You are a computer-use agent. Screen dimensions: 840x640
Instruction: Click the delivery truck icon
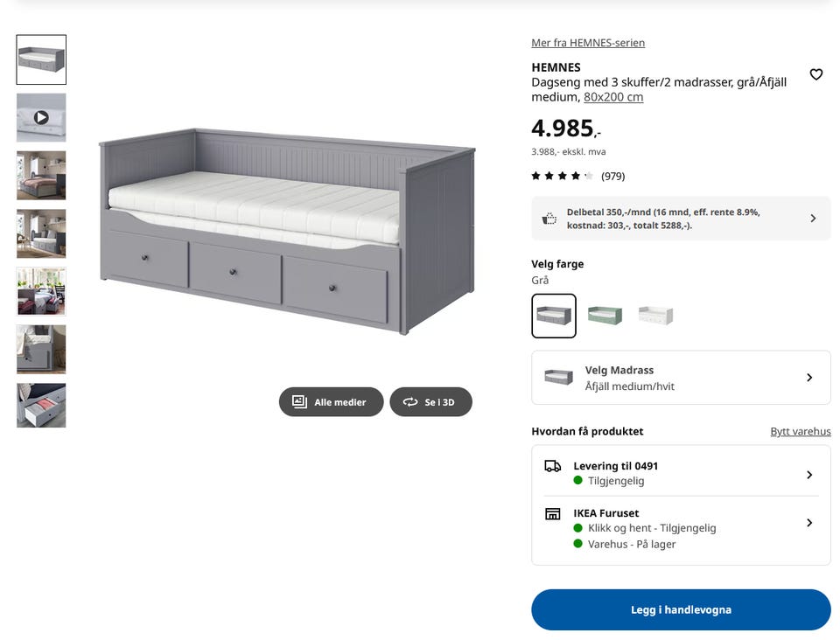click(552, 466)
